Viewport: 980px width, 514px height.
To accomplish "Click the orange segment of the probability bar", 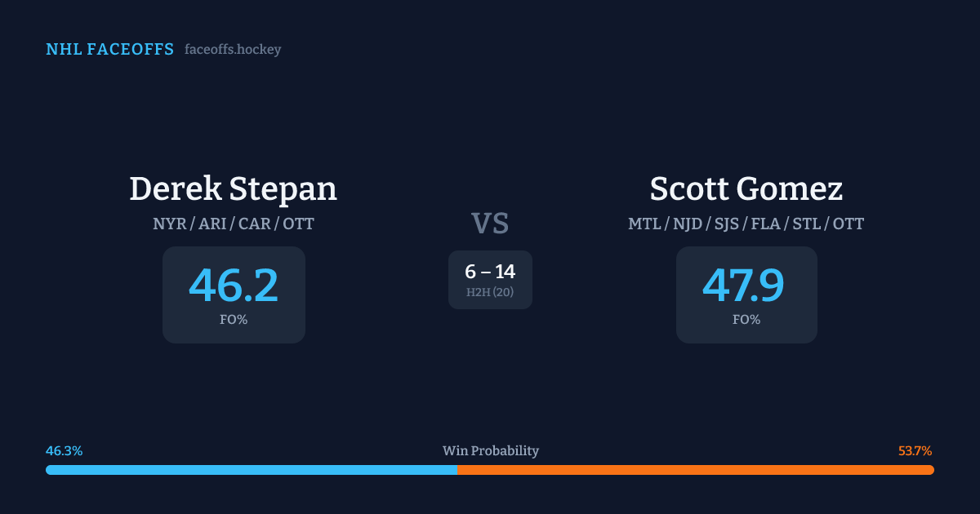I will click(695, 470).
